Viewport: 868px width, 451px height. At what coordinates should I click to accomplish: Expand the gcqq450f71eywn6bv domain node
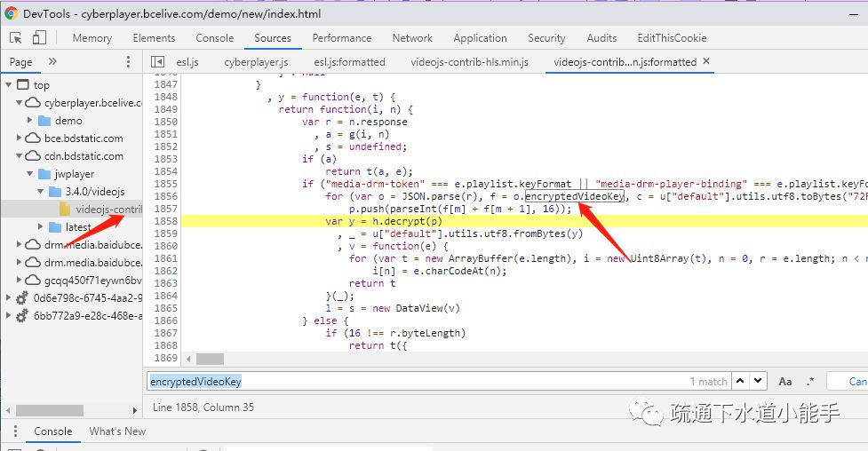[x=19, y=280]
